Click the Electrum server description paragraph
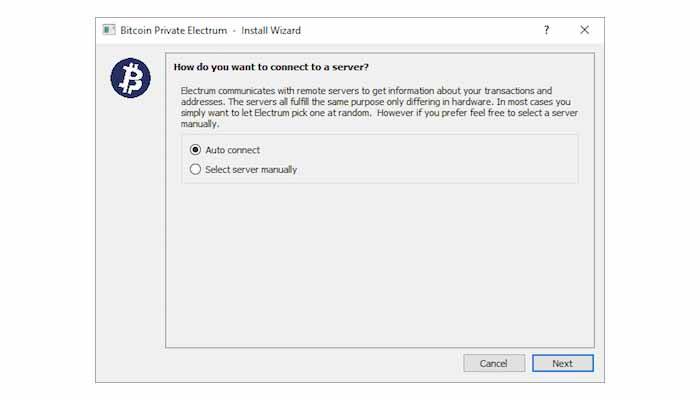This screenshot has height=400, width=700. click(379, 107)
